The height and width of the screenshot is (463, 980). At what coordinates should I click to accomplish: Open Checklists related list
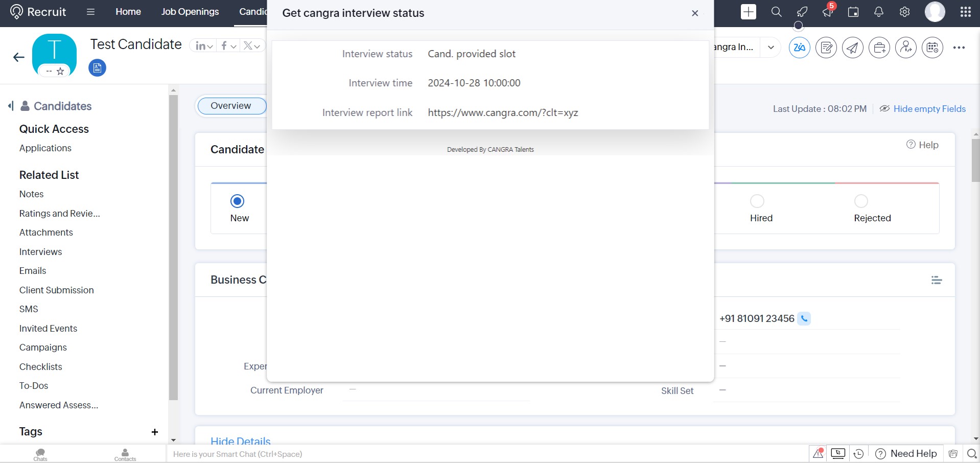(41, 367)
